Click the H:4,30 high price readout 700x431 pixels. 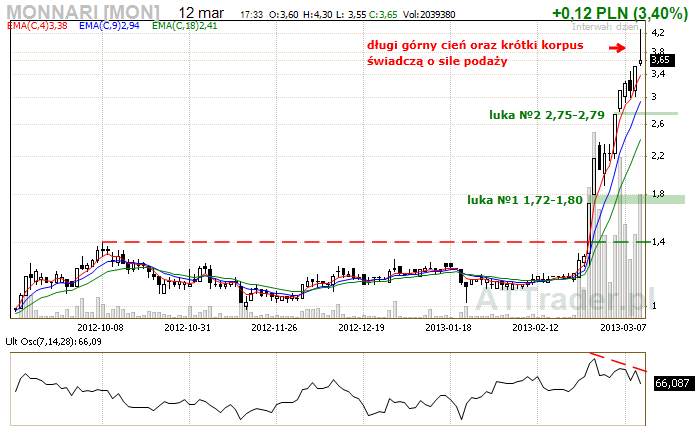click(317, 15)
